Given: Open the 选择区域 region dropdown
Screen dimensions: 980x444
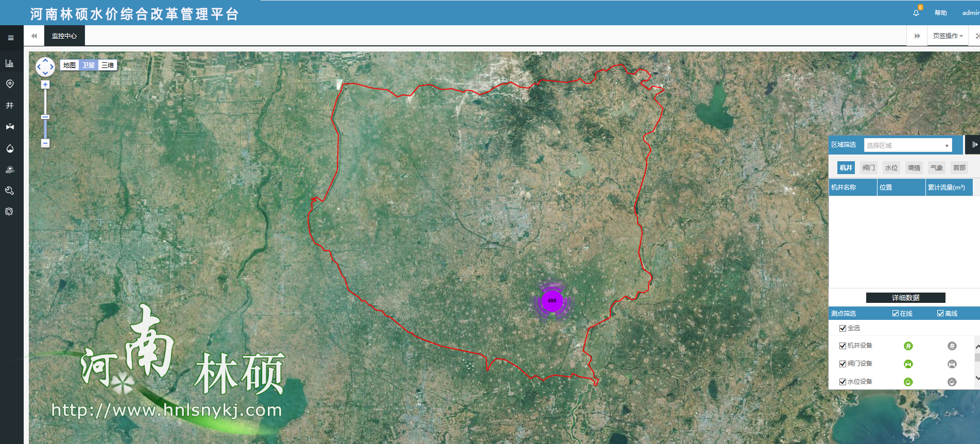Looking at the screenshot, I should 907,145.
